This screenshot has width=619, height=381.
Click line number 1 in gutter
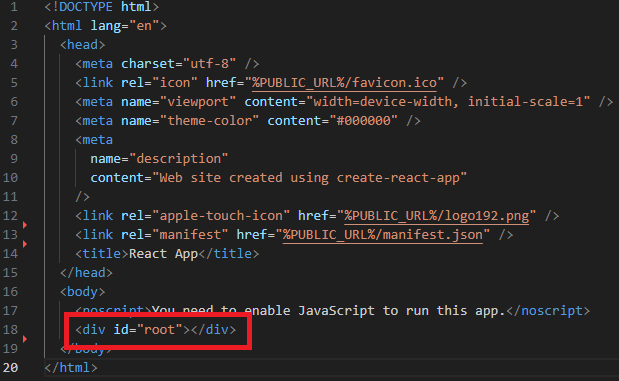[x=14, y=7]
